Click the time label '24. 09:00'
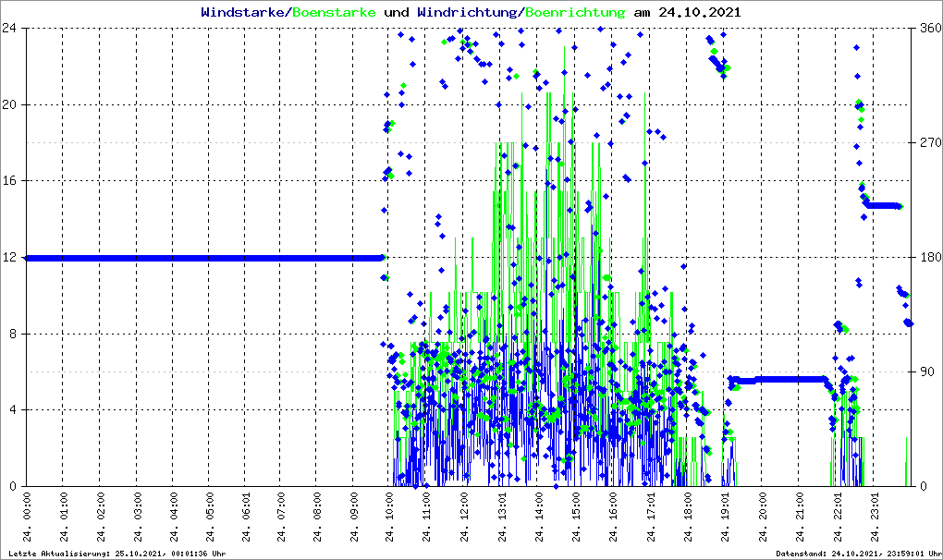 coord(355,517)
